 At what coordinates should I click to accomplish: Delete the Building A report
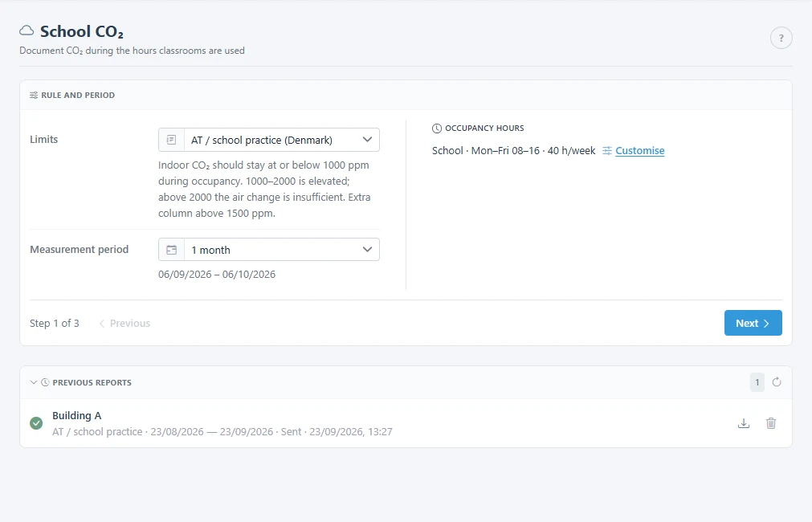771,423
